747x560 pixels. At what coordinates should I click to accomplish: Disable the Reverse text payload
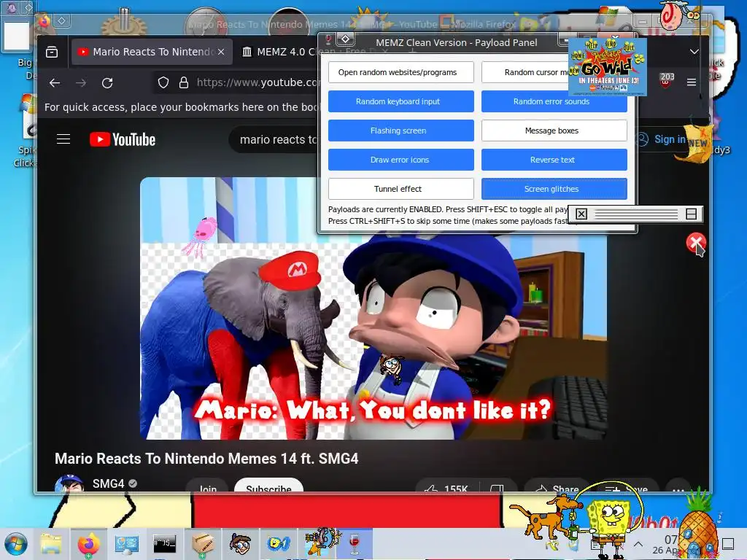pyautogui.click(x=554, y=160)
